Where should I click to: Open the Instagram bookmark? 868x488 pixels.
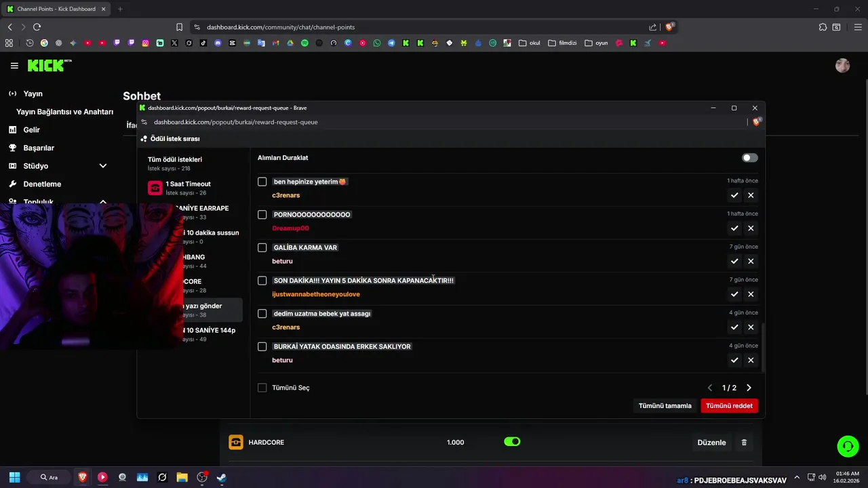coord(145,43)
